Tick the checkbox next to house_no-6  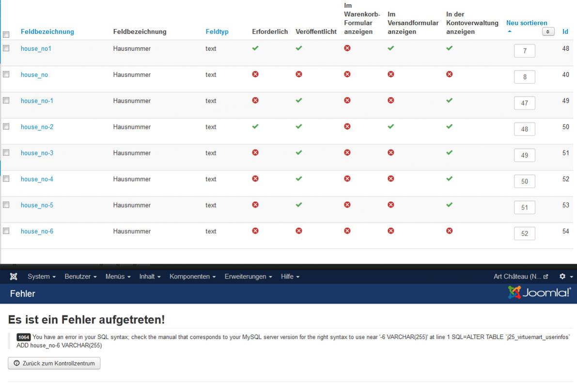click(x=6, y=231)
